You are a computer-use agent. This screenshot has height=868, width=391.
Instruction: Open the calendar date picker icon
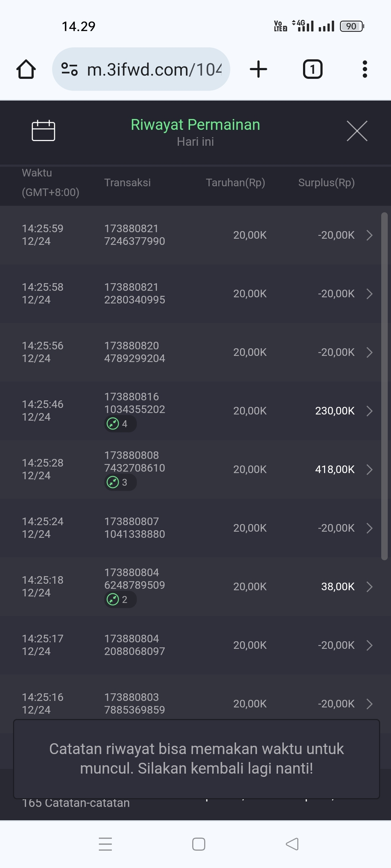pos(43,131)
